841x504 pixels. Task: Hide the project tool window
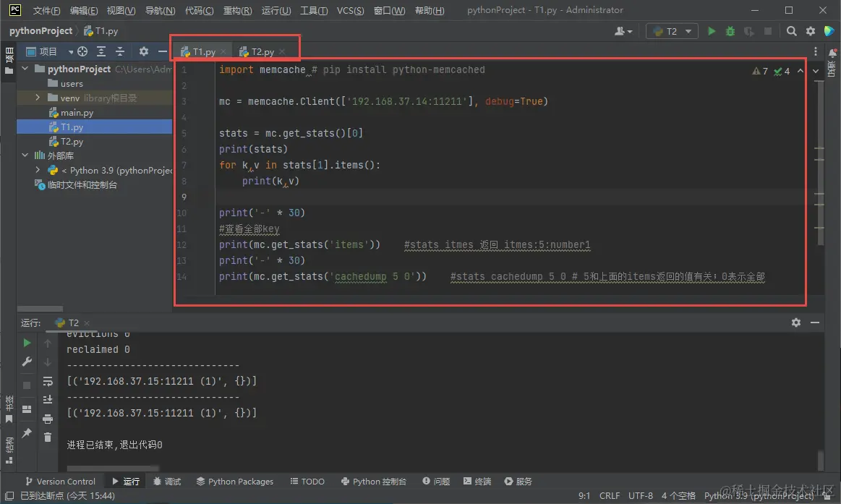coord(163,51)
